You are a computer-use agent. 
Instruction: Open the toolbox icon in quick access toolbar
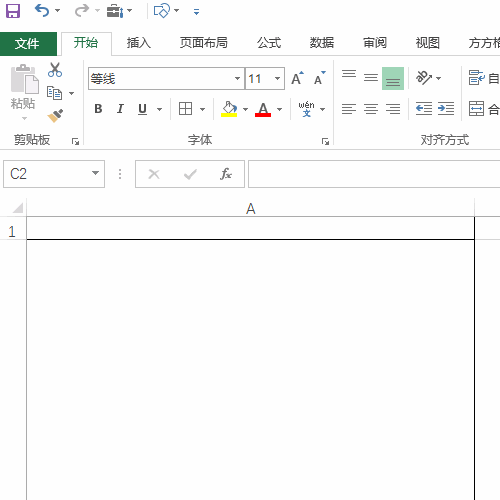click(x=115, y=11)
